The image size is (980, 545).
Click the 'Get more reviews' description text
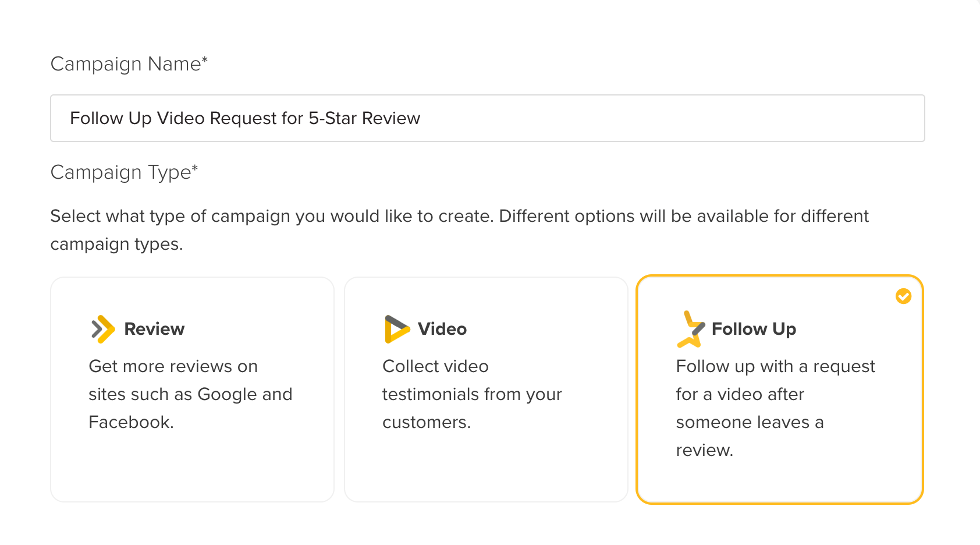point(190,394)
